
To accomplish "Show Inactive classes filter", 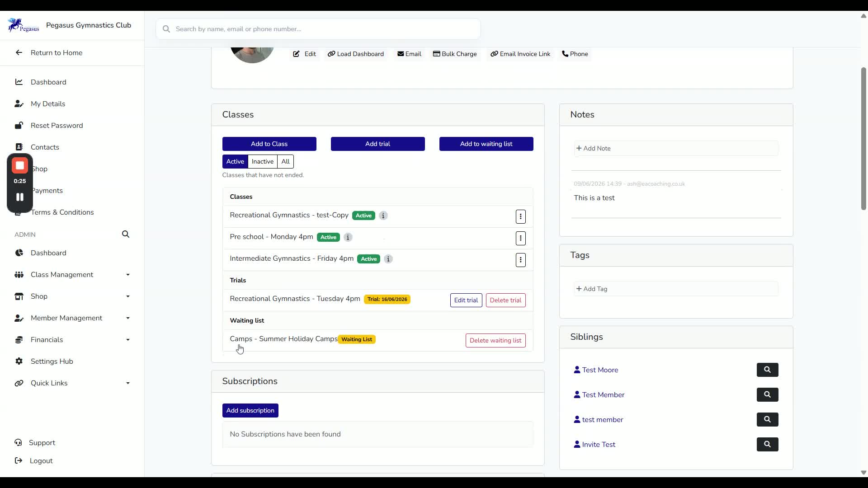I will (262, 161).
